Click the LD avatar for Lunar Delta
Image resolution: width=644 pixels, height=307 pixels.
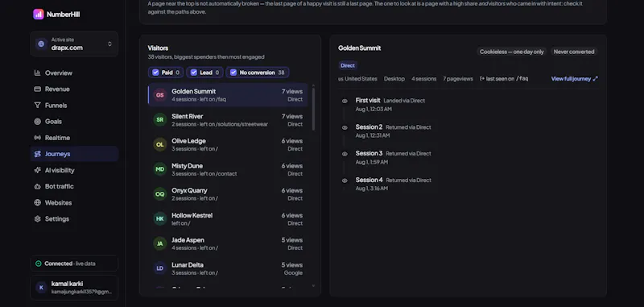point(159,268)
